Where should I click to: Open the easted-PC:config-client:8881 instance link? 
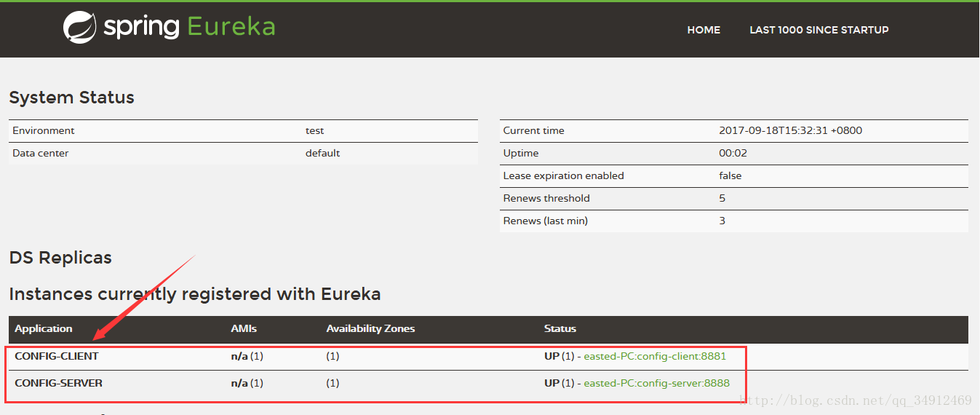pyautogui.click(x=655, y=356)
